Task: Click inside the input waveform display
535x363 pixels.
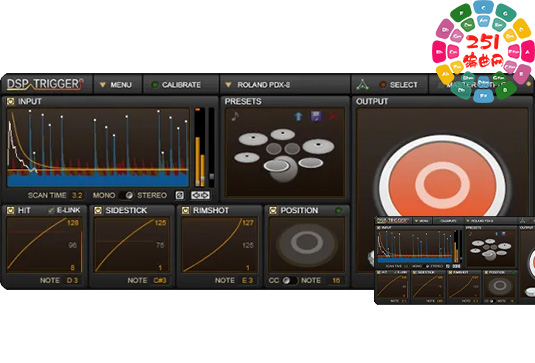Action: coord(98,147)
